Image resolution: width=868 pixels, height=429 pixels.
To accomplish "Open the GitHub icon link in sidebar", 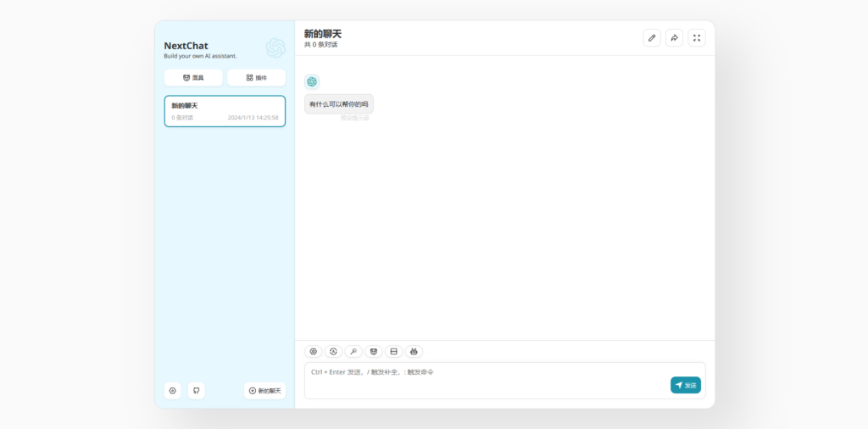I will (x=197, y=391).
